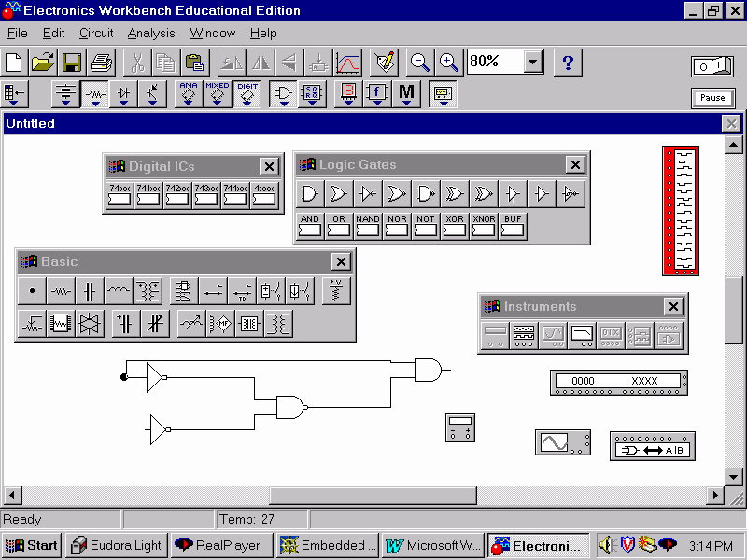This screenshot has height=560, width=747.
Task: Toggle the simulation power switch
Action: [x=712, y=66]
